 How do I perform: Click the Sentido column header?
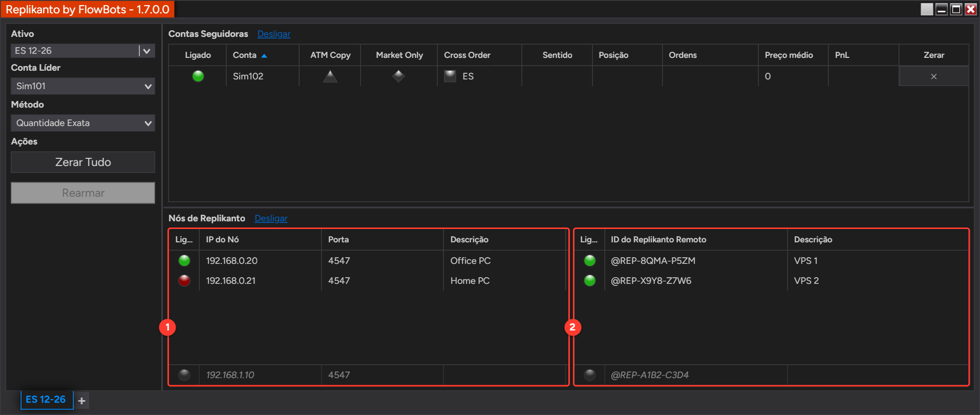(557, 55)
